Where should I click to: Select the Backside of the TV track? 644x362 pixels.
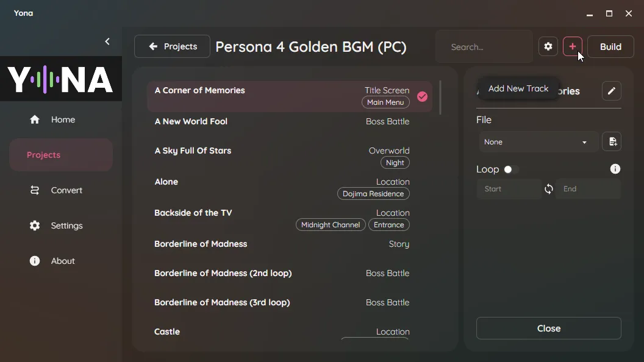pyautogui.click(x=290, y=219)
